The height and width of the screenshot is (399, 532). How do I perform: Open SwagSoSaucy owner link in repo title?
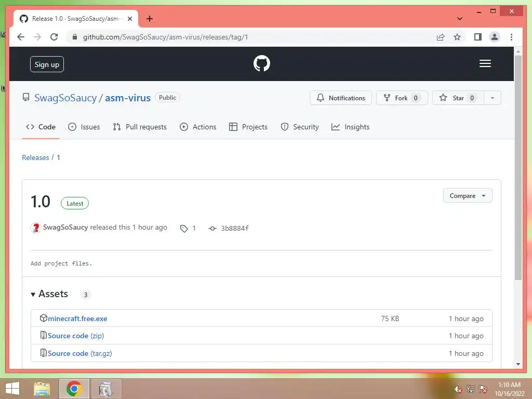coord(65,98)
